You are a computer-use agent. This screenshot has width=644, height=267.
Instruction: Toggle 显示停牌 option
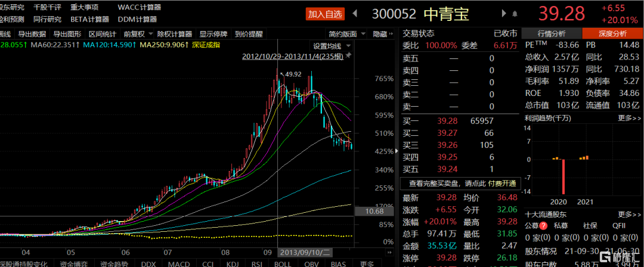coord(213,34)
